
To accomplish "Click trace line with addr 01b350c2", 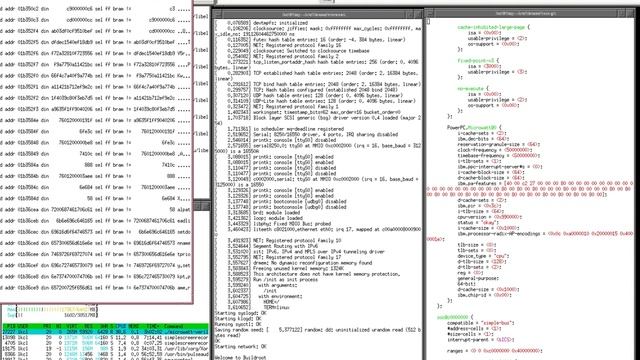I will tap(95, 9).
